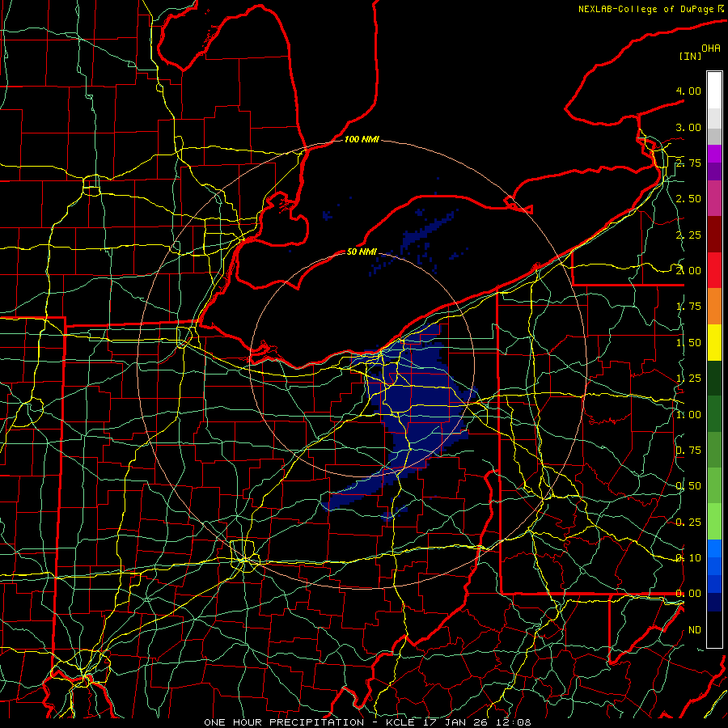The width and height of the screenshot is (728, 728).
Task: Select the 4.00 legend value
Action: point(688,91)
